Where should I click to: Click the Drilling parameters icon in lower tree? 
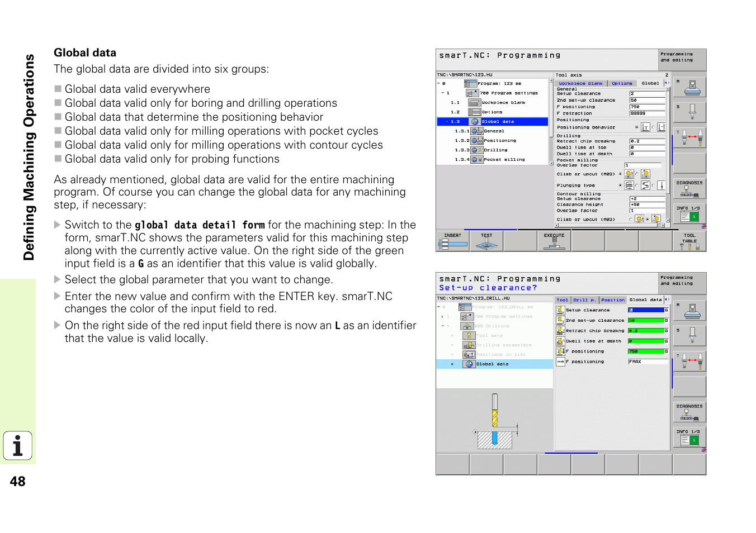[469, 345]
